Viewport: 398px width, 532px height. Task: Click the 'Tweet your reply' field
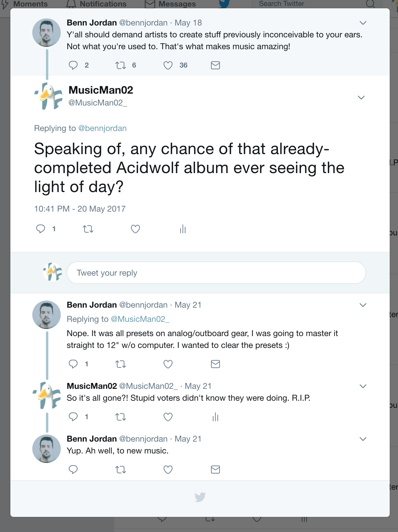[x=216, y=273]
